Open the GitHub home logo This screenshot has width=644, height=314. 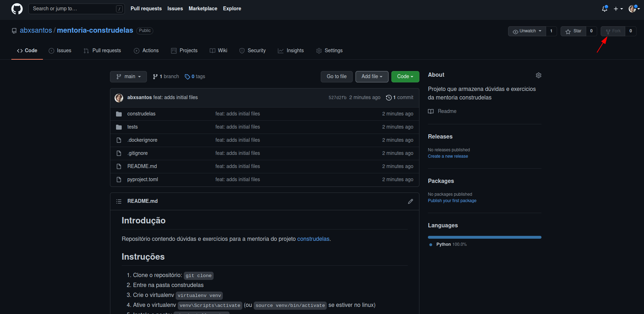coord(17,9)
